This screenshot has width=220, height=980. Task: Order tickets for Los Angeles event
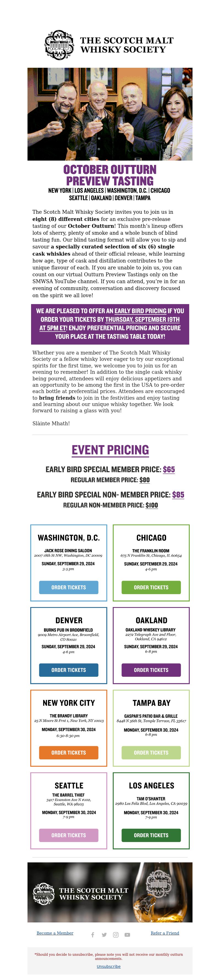[151, 835]
